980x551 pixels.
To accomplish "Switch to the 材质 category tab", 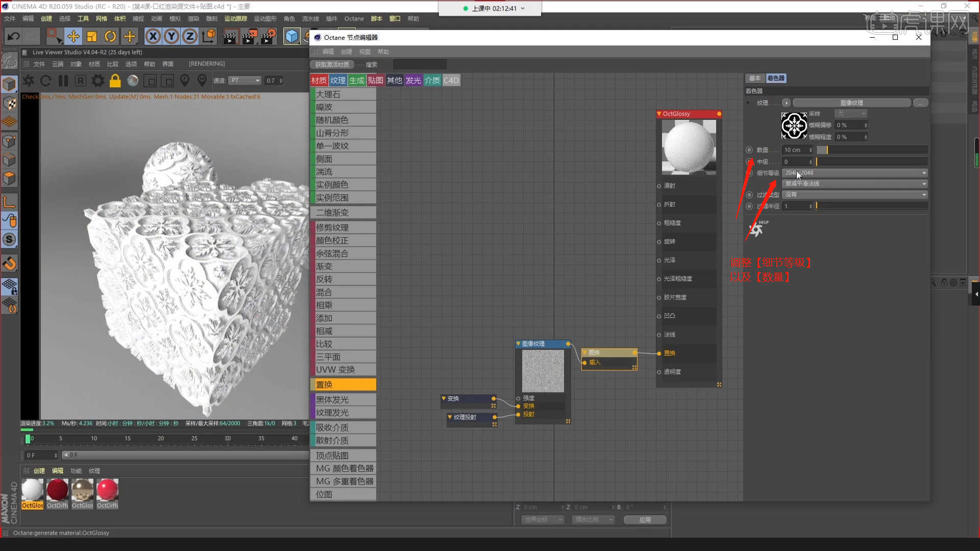I will 319,80.
